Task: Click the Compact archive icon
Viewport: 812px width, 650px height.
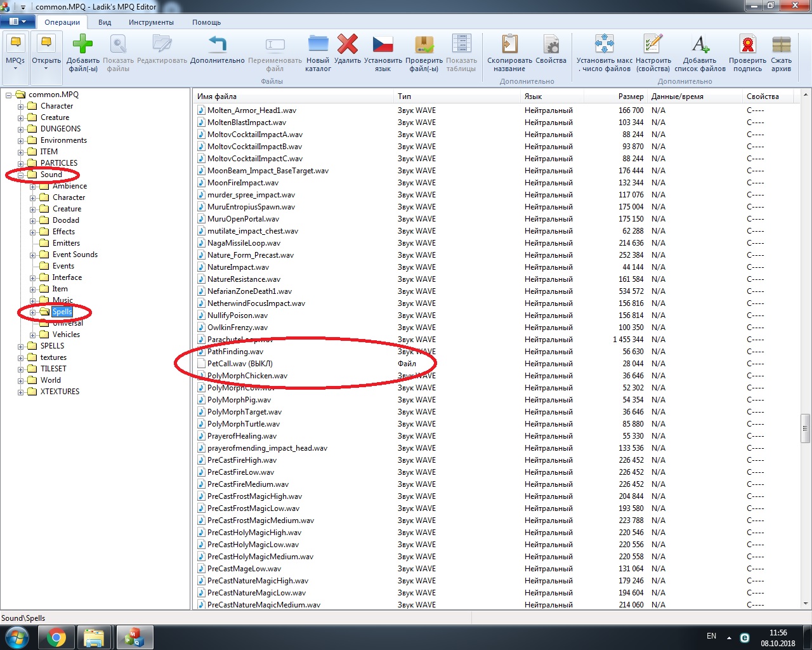Action: click(781, 44)
